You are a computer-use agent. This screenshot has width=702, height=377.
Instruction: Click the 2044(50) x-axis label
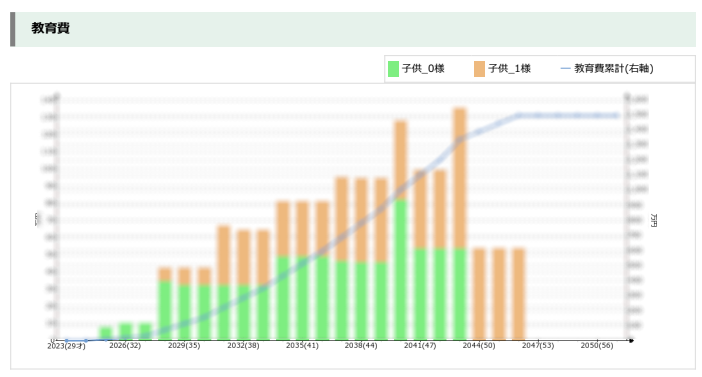click(479, 345)
